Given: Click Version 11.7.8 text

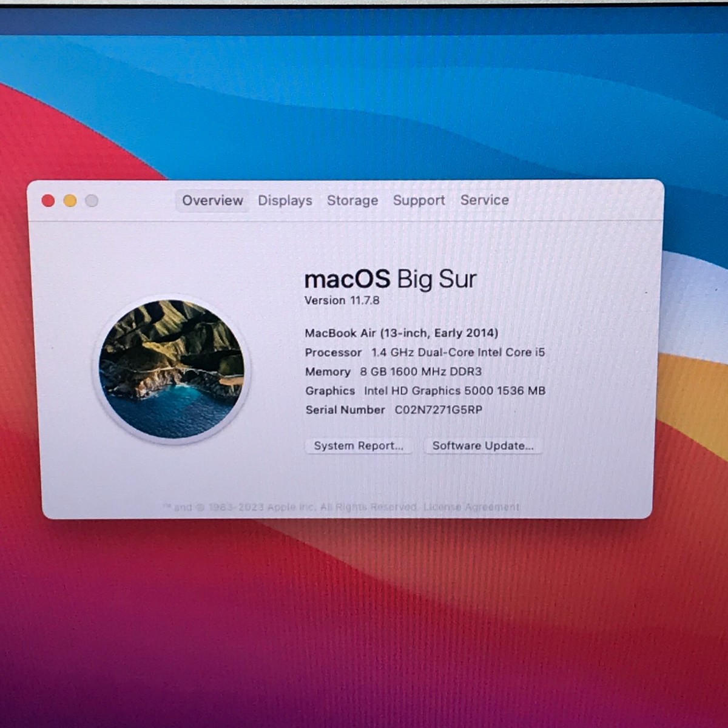Looking at the screenshot, I should pos(342,300).
